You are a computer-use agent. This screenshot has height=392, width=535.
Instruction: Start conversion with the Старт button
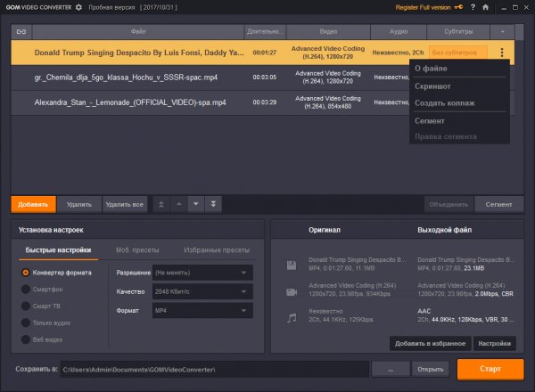490,369
